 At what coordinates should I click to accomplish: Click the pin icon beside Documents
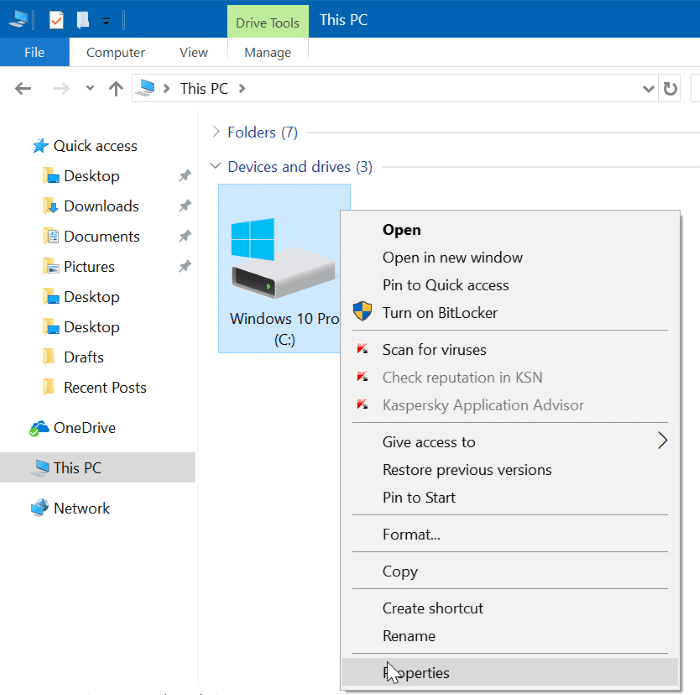[x=185, y=236]
